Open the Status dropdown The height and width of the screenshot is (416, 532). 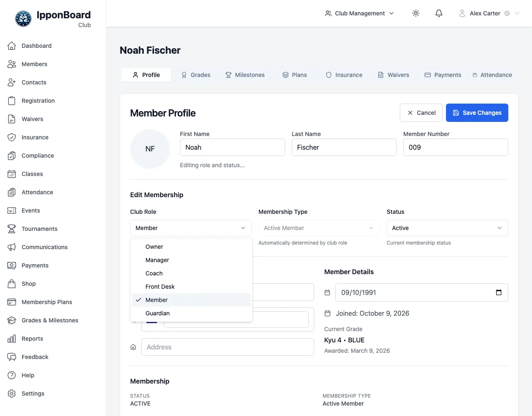tap(447, 228)
